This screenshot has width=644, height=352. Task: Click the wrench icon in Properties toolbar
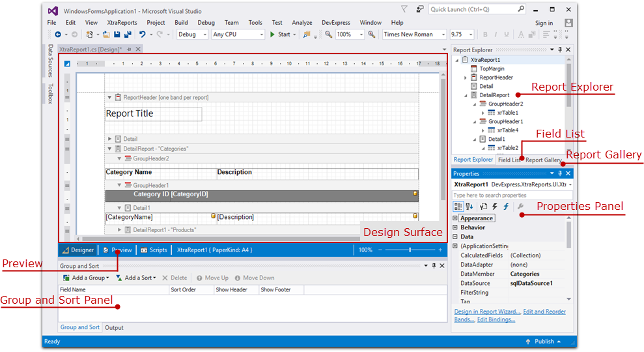click(x=520, y=207)
